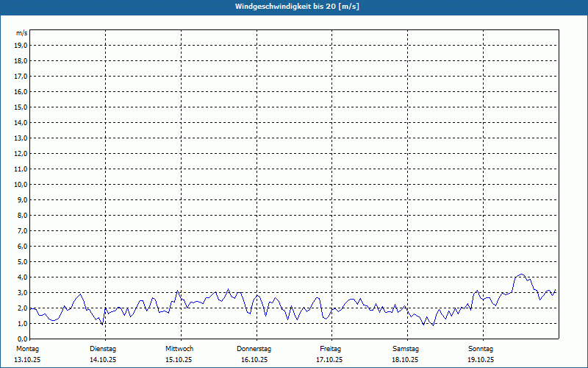The height and width of the screenshot is (368, 588).
Task: Select the Dienstag day label
Action: pyautogui.click(x=103, y=348)
